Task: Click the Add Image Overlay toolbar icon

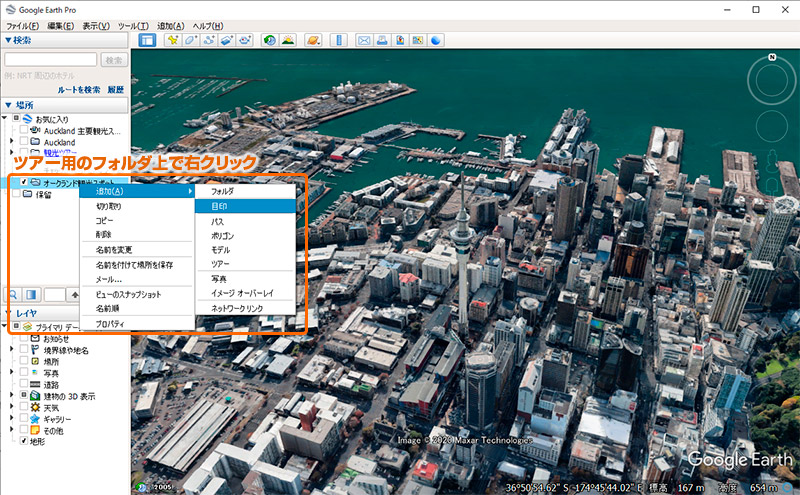Action: tap(227, 40)
